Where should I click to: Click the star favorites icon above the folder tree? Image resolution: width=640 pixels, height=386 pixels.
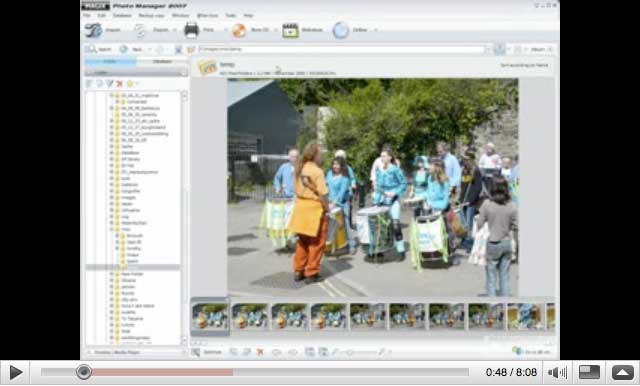pyautogui.click(x=130, y=84)
